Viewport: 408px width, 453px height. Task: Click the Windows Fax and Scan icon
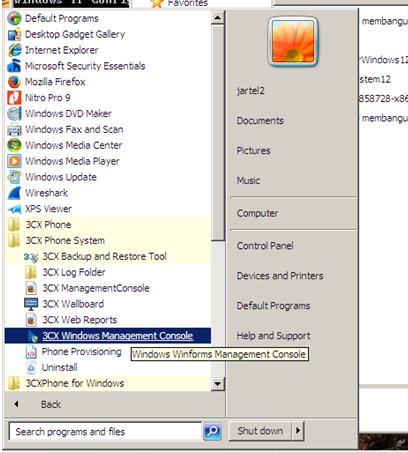[14, 129]
